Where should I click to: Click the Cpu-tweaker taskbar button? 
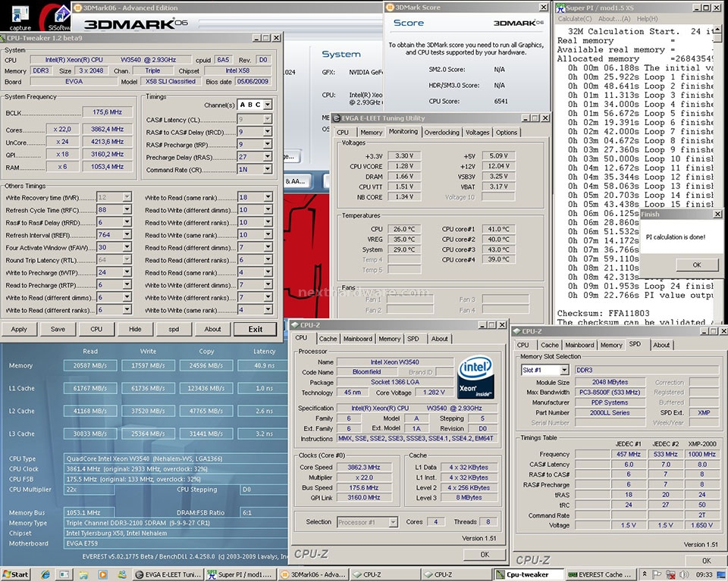(529, 574)
